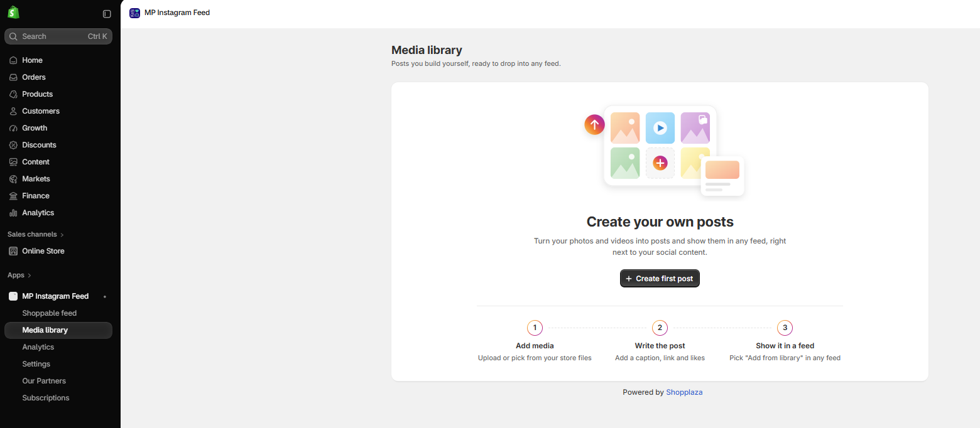The width and height of the screenshot is (980, 428).
Task: Open the Shoppable feed subpage
Action: point(58,313)
